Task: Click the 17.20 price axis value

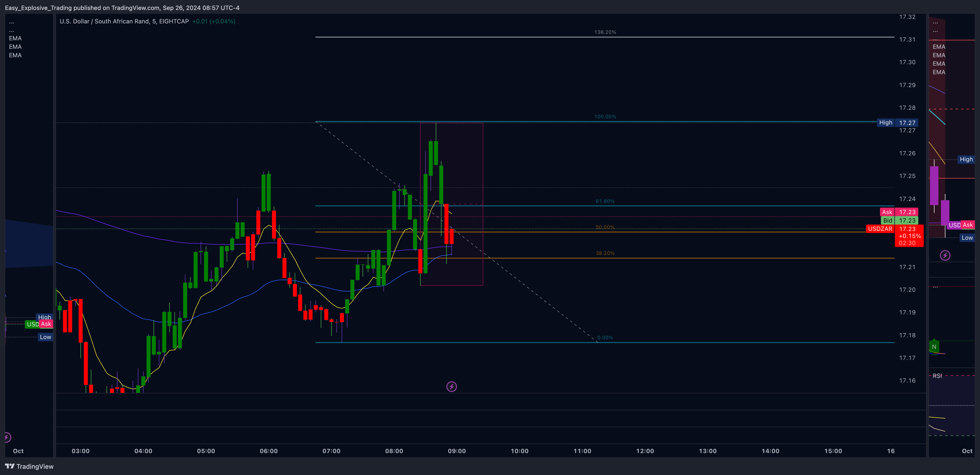Action: click(x=907, y=290)
